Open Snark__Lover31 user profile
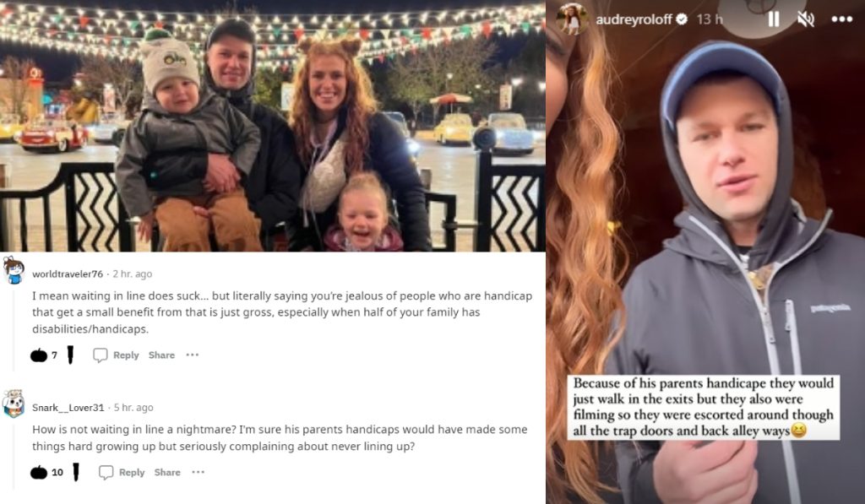865x504 pixels. (68, 408)
